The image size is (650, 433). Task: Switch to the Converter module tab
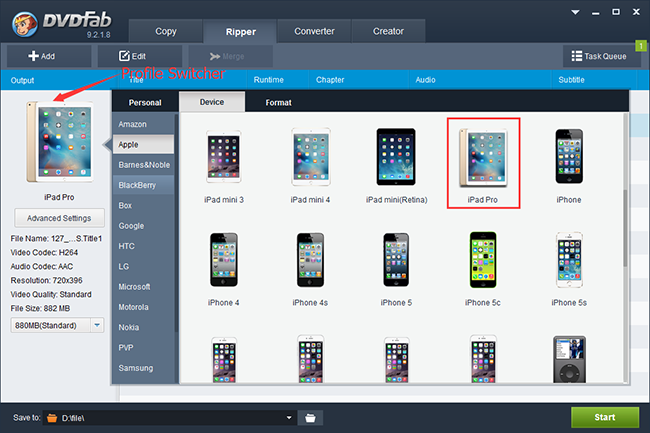coord(314,31)
